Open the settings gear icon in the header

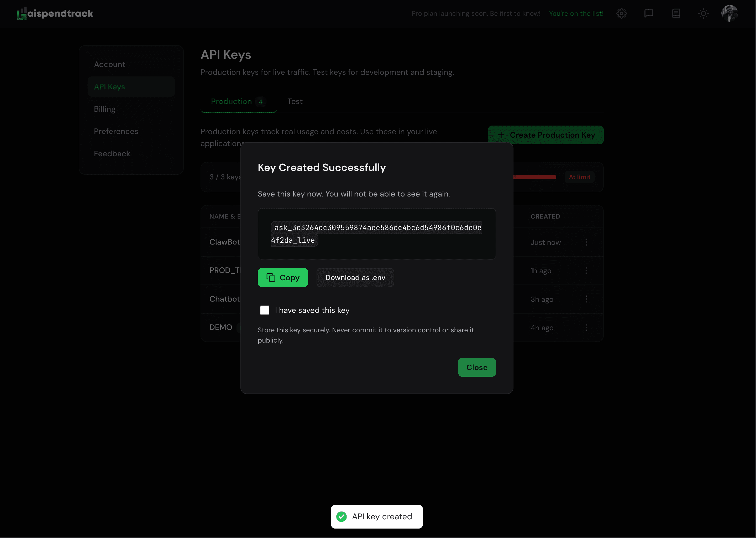pos(622,13)
